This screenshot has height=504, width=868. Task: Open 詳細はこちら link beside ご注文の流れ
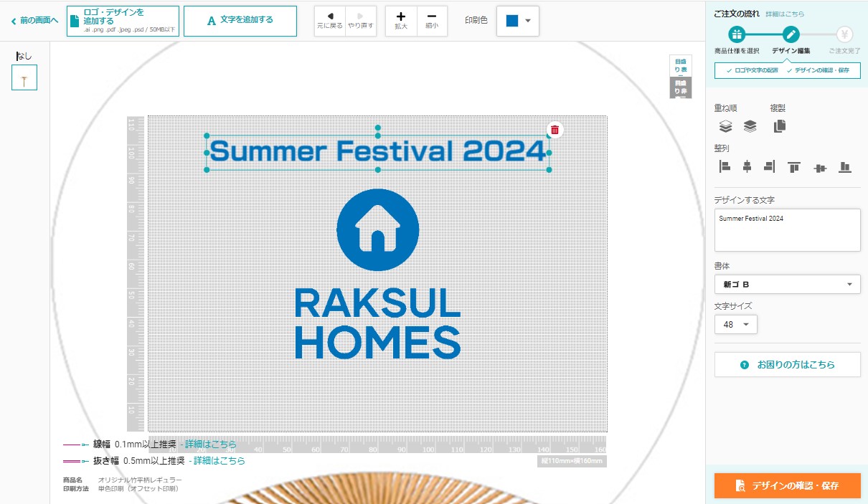point(785,14)
